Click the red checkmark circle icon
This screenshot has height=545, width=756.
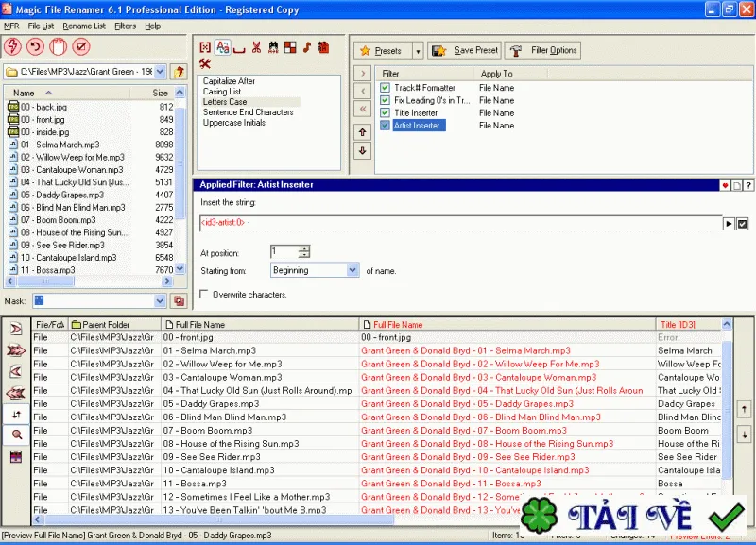[x=81, y=46]
